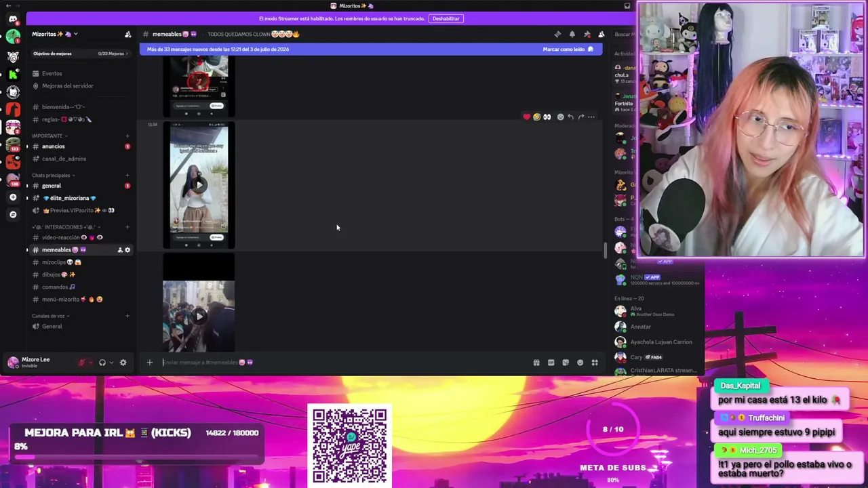Go to the anuncios channel
868x488 pixels.
80,146
